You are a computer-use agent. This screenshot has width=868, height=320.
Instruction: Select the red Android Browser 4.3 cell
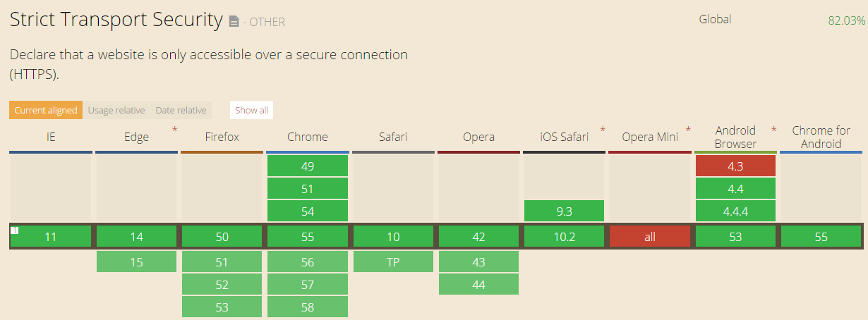pos(735,166)
